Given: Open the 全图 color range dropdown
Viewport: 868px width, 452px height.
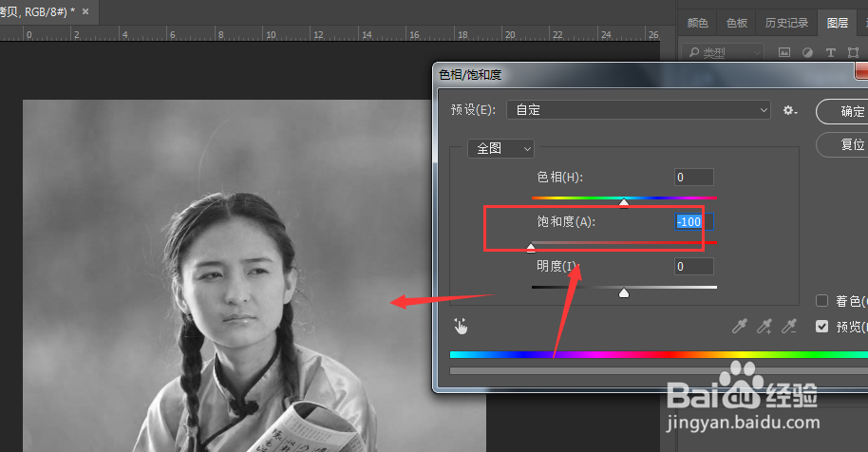Looking at the screenshot, I should (x=500, y=148).
